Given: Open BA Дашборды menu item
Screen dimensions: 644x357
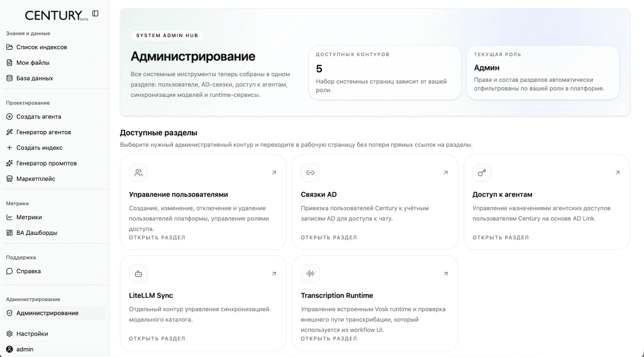Looking at the screenshot, I should [x=54, y=233].
